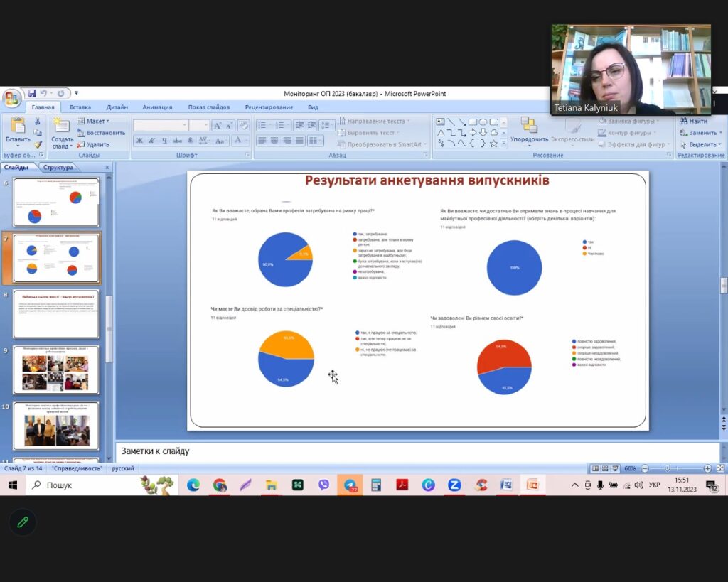
Task: Switch to the Вставка ribbon tab
Action: (x=80, y=107)
